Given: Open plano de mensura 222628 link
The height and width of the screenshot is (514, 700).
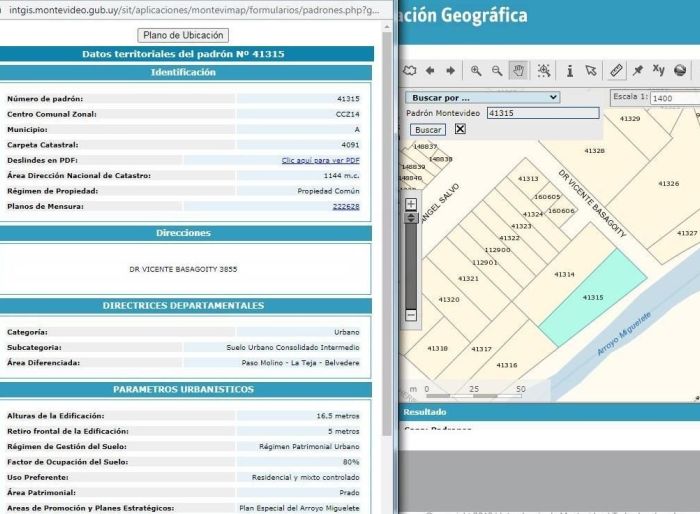Looking at the screenshot, I should 346,206.
